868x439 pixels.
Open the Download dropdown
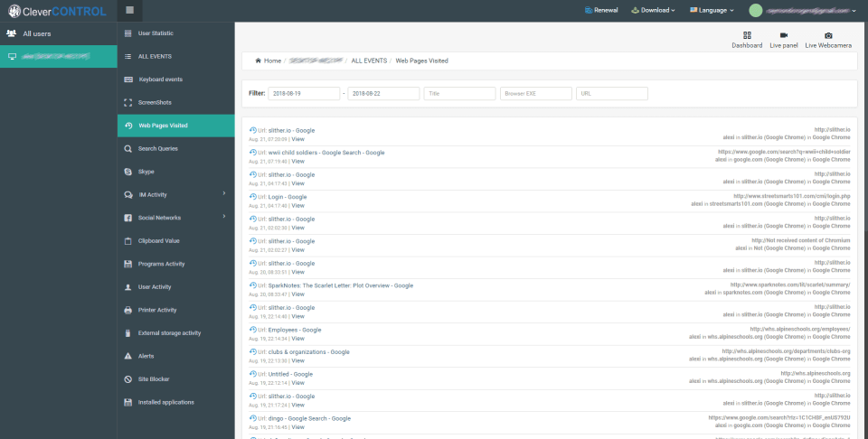click(653, 10)
